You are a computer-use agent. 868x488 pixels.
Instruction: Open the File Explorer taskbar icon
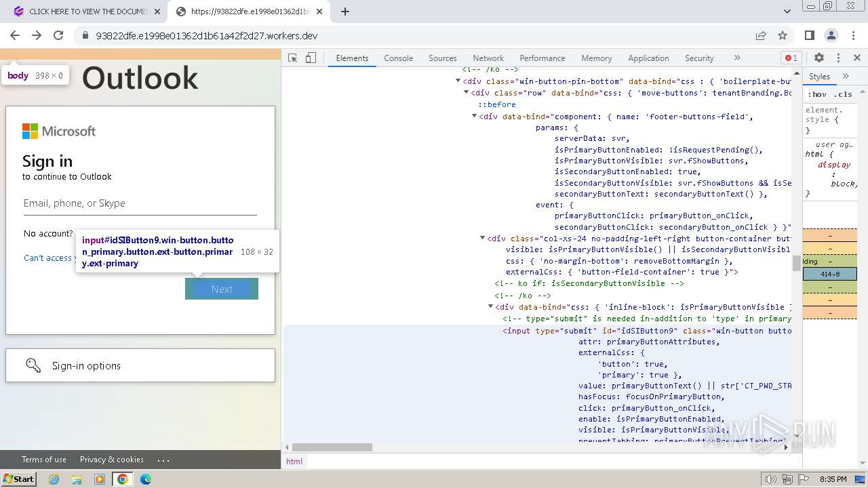[77, 479]
